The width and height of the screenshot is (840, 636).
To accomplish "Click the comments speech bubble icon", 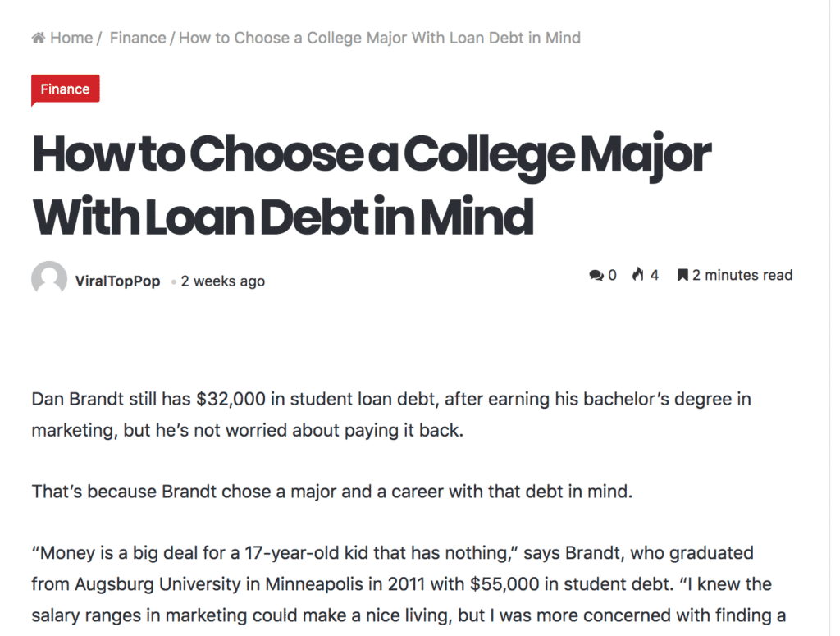I will [x=596, y=276].
